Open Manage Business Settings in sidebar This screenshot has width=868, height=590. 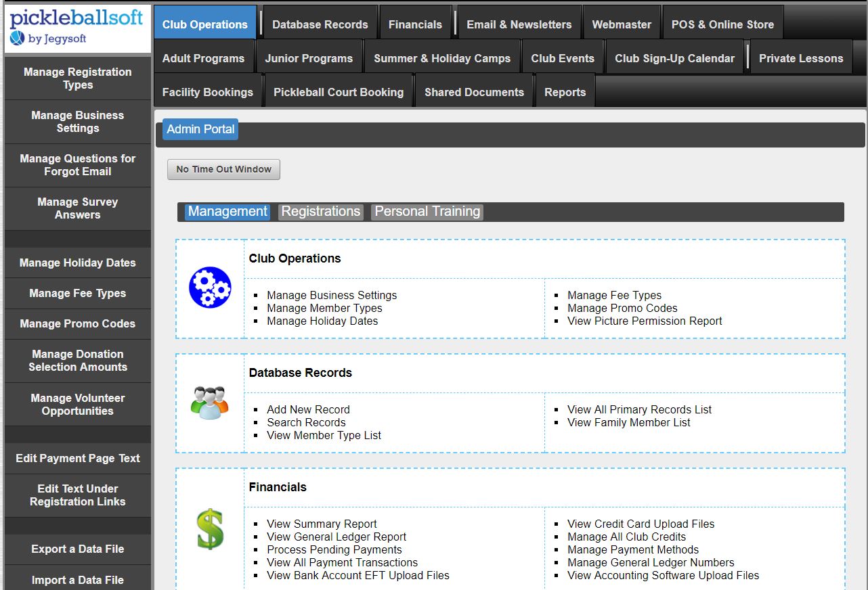[x=78, y=122]
